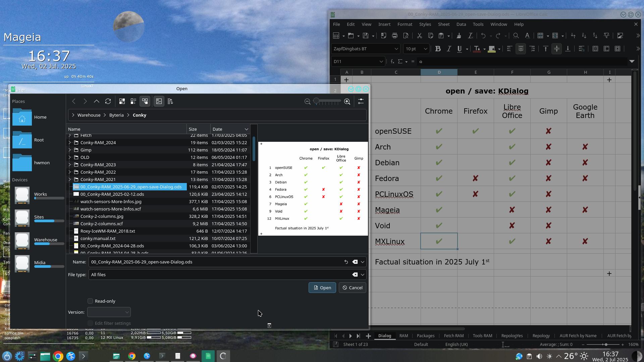Zoom in file icons in dialog
This screenshot has height=362, width=644.
tap(347, 101)
